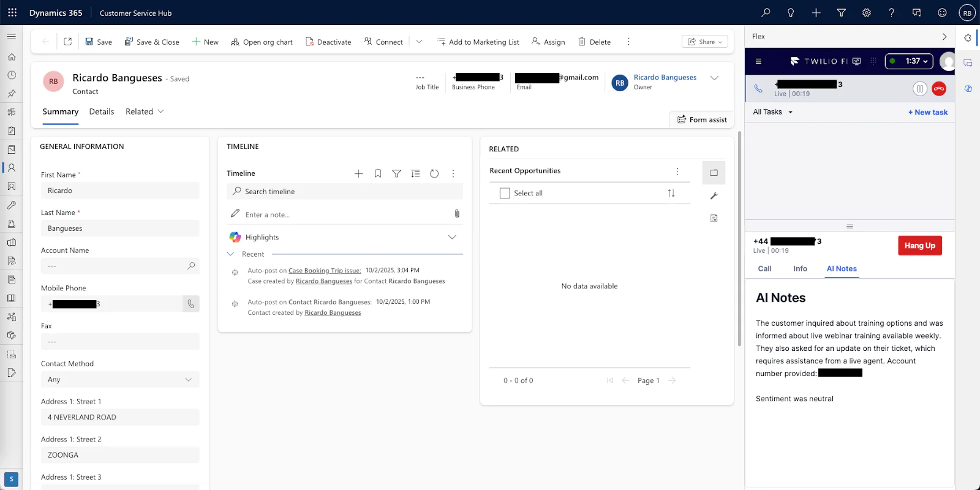This screenshot has height=490, width=980.
Task: Open Twilio Flex hamburger menu
Action: click(758, 61)
